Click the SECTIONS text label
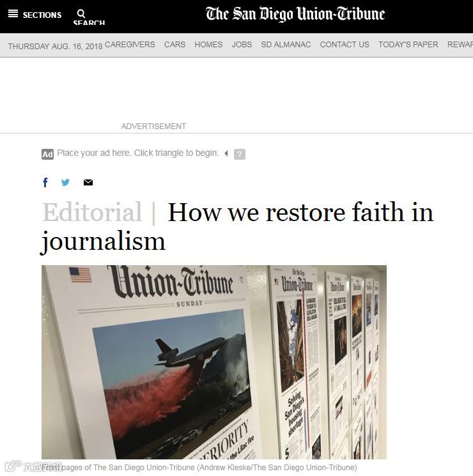Image resolution: width=473 pixels, height=476 pixels. 42,15
